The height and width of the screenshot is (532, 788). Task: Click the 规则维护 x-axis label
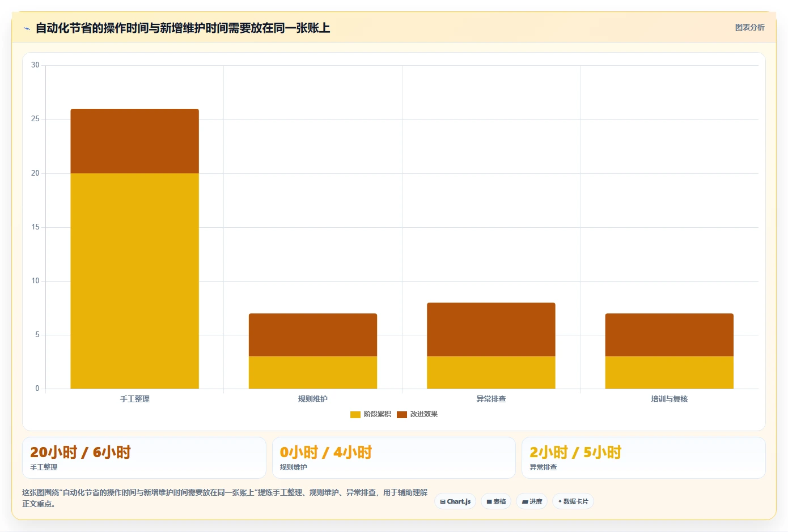pos(313,399)
